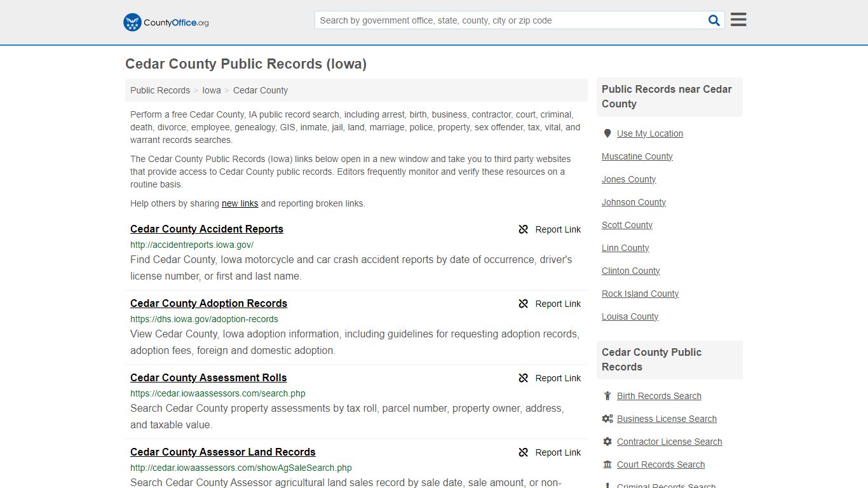Click broken link icon for Adoption Records

pyautogui.click(x=524, y=304)
